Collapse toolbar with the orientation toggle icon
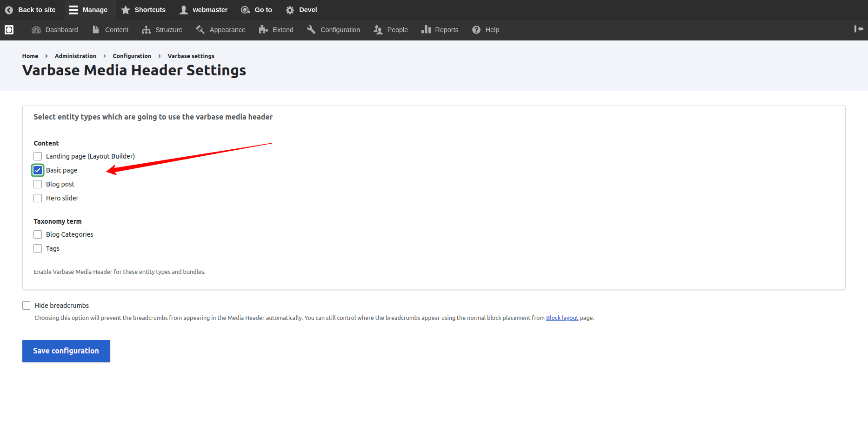The image size is (868, 439). click(858, 29)
